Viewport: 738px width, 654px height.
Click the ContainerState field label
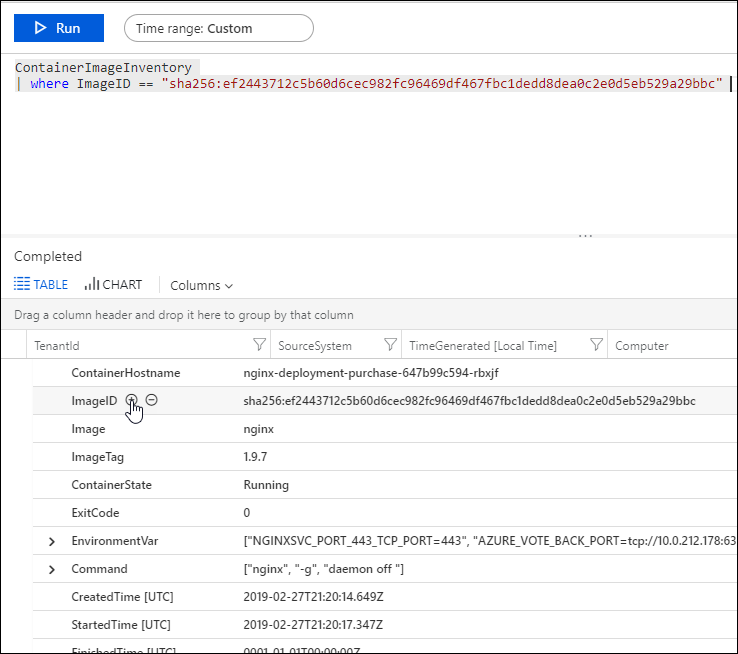(112, 485)
